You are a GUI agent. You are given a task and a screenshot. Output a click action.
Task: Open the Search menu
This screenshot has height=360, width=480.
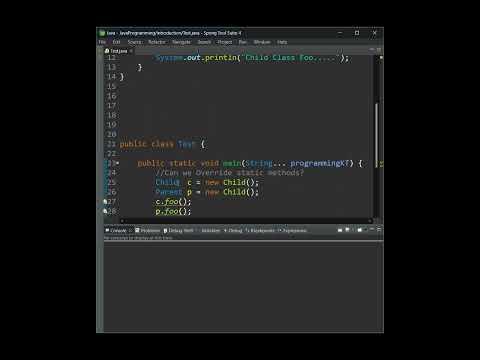click(x=204, y=42)
